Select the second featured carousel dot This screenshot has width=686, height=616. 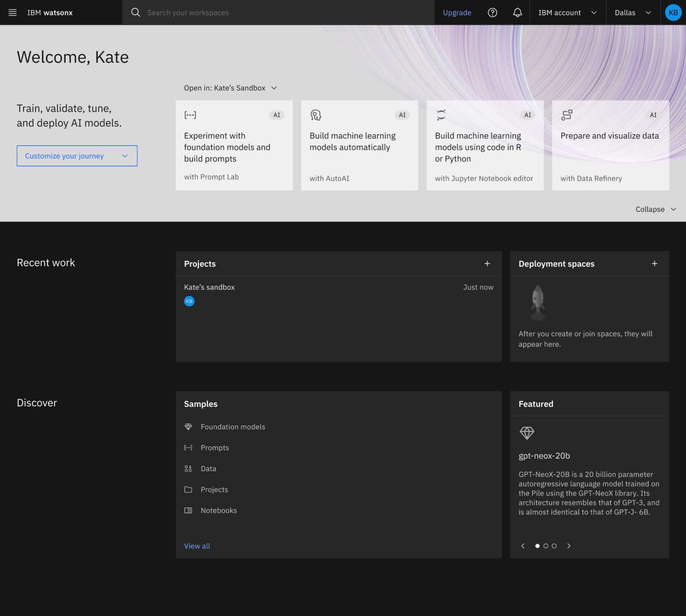pos(546,546)
